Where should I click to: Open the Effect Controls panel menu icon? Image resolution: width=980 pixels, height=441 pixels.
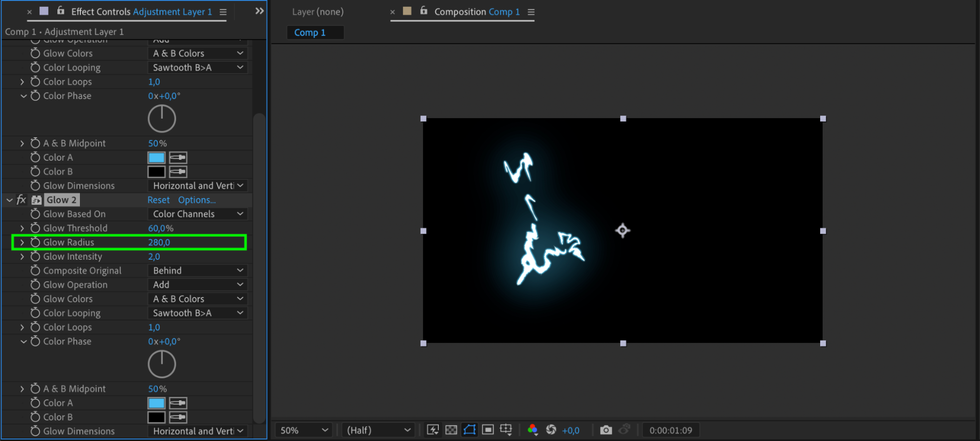(x=223, y=12)
